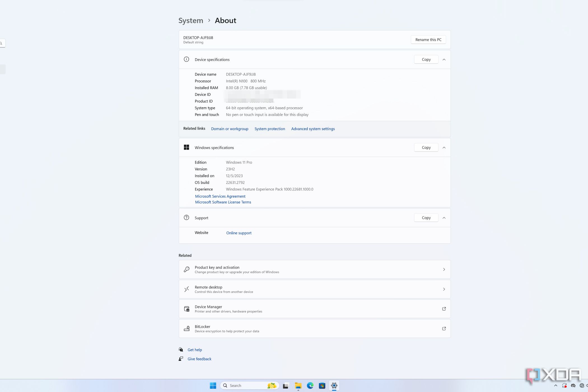
Task: Collapse the Device specifications section
Action: click(x=444, y=59)
